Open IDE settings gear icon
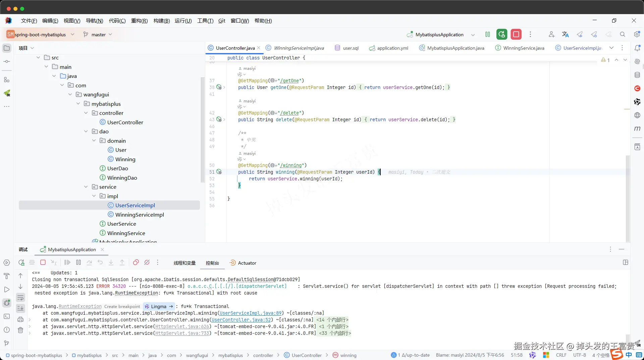Screen dimensions: 644x360 point(637,34)
